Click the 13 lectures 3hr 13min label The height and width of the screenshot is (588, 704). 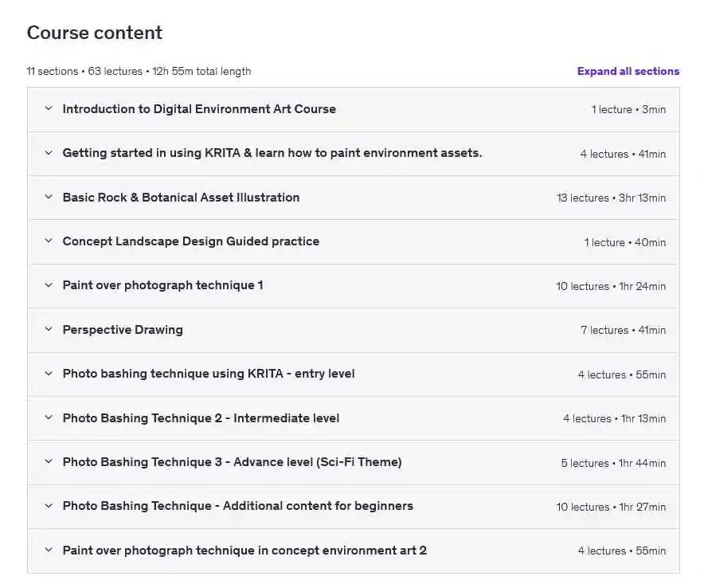coord(611,198)
